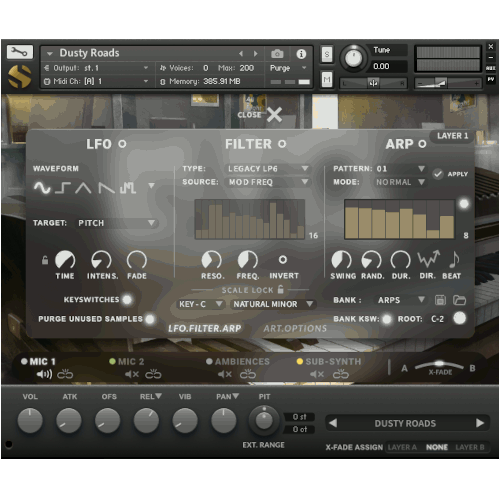Assign X-FADE to LAYER B
Screen dimensions: 500x500
pos(470,447)
